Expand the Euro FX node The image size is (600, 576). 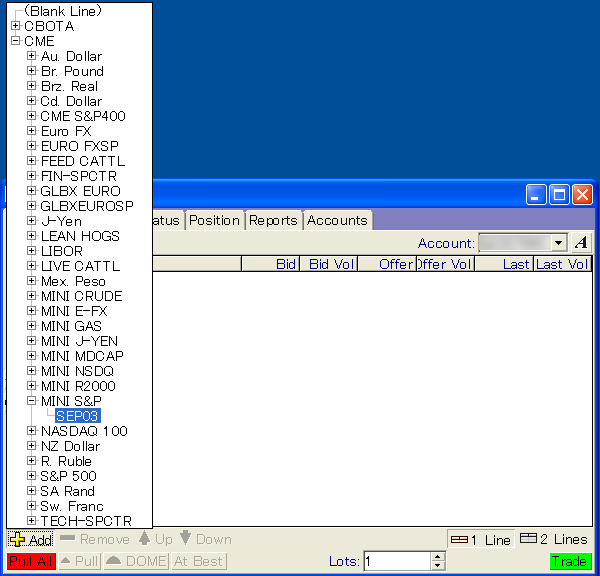click(32, 131)
